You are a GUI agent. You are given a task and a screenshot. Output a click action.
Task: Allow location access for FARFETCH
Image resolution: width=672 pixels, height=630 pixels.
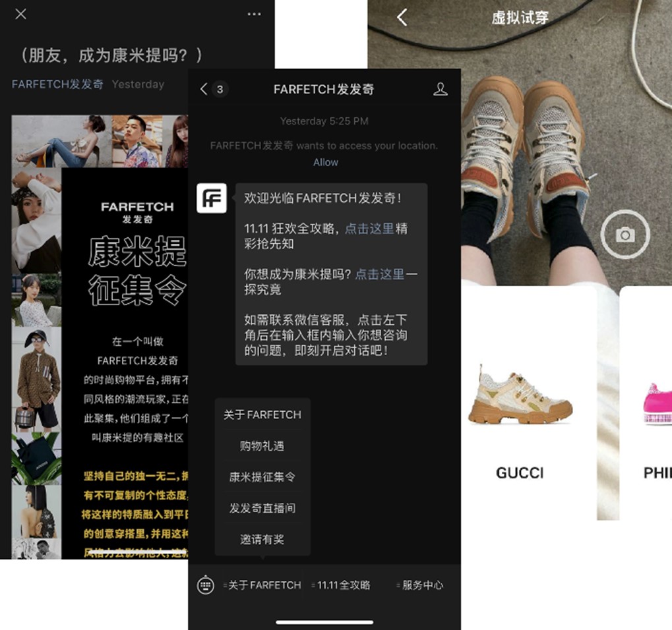coord(326,162)
